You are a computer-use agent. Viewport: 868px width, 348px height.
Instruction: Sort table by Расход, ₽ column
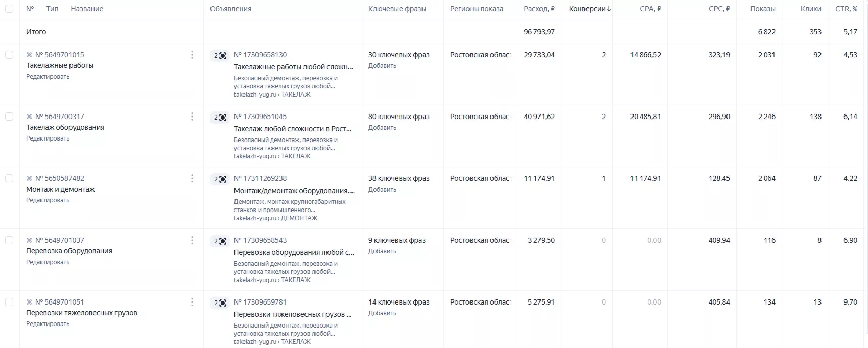click(539, 9)
